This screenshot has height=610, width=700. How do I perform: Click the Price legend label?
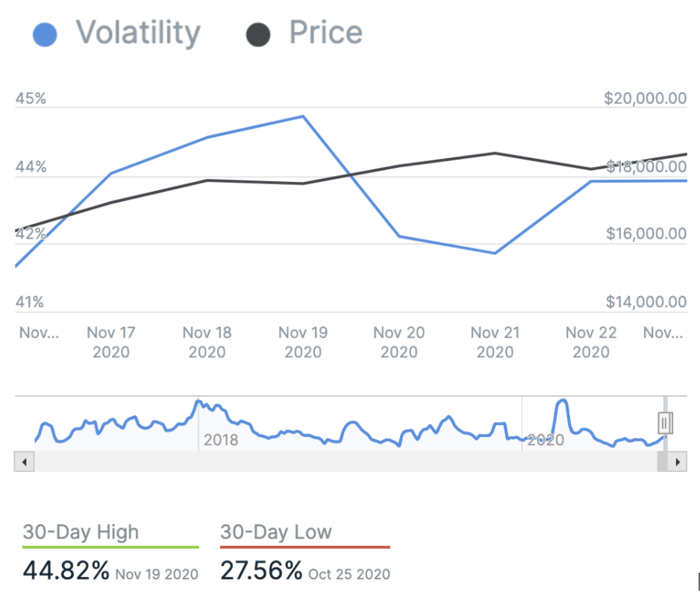tap(325, 33)
